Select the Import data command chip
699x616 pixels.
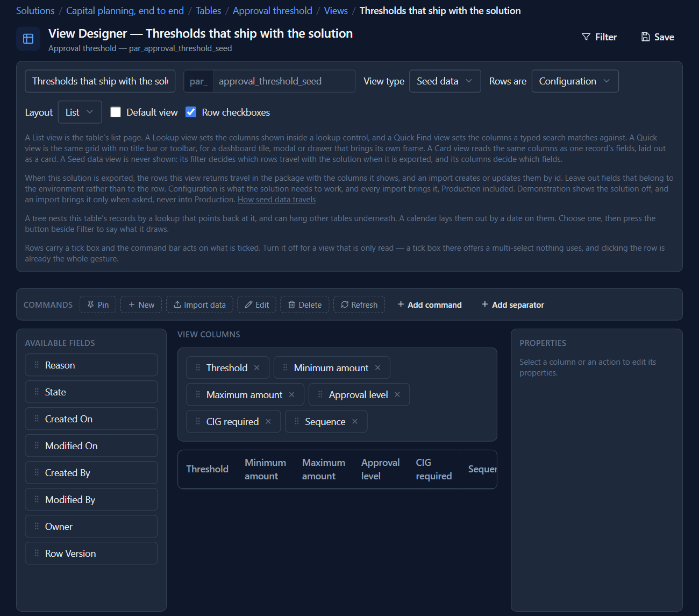(x=199, y=305)
